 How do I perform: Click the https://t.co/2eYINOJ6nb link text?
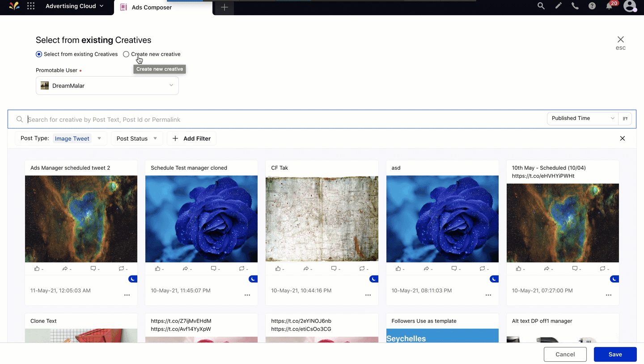[x=301, y=321]
